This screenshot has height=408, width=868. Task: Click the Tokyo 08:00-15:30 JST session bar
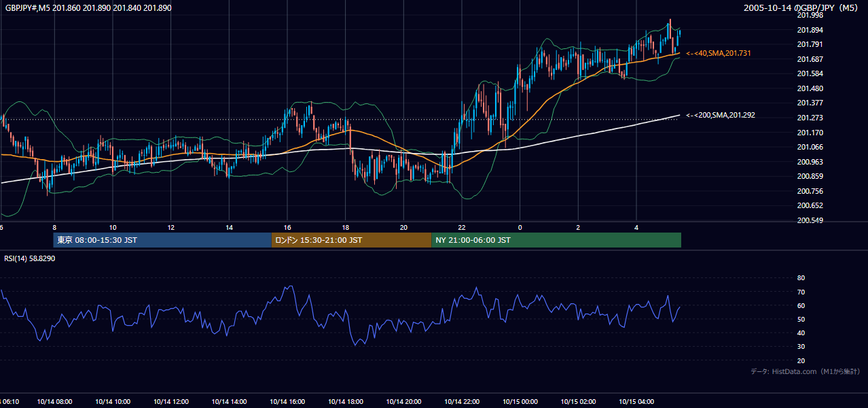tap(162, 240)
